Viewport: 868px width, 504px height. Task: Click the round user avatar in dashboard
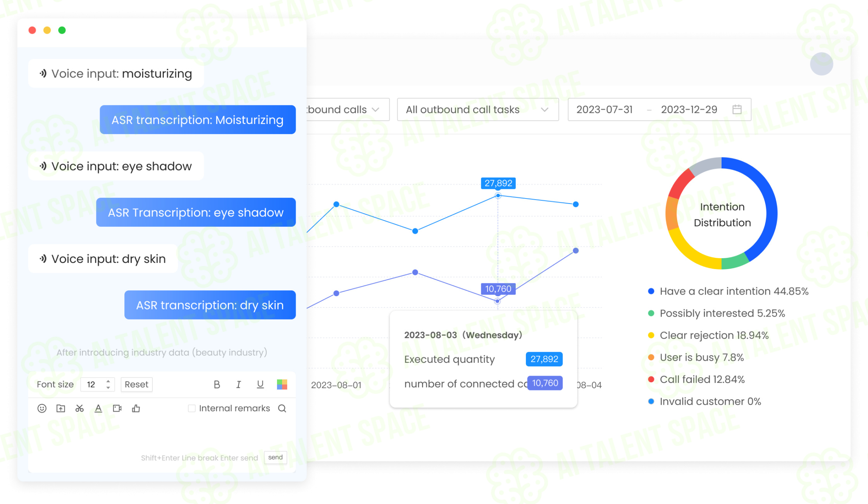click(x=821, y=64)
